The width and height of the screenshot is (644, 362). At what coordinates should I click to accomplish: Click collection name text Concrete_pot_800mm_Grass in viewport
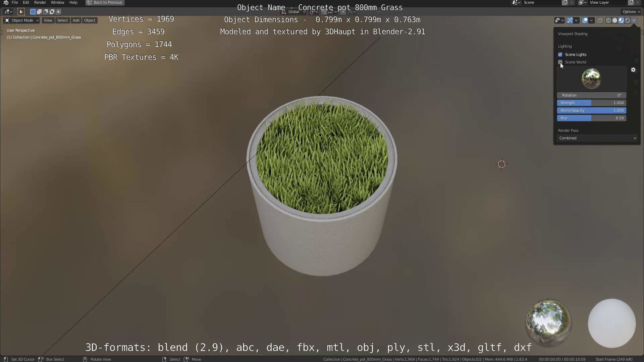[57, 37]
